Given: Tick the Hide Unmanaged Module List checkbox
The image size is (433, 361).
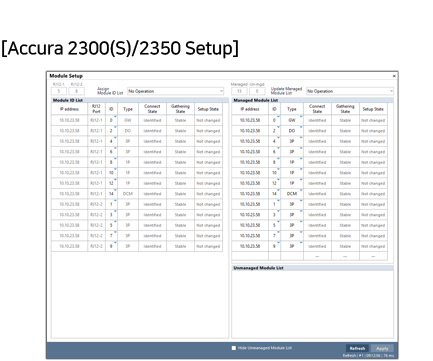Looking at the screenshot, I should click(234, 348).
